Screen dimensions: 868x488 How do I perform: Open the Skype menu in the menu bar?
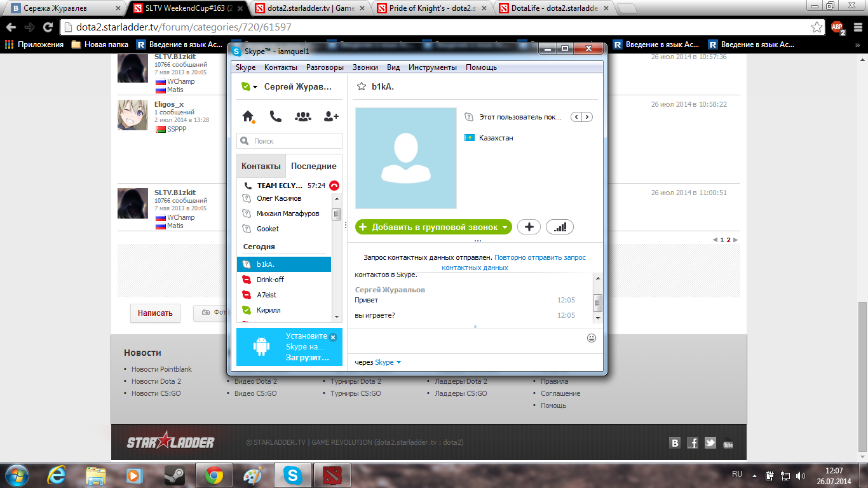coord(245,67)
